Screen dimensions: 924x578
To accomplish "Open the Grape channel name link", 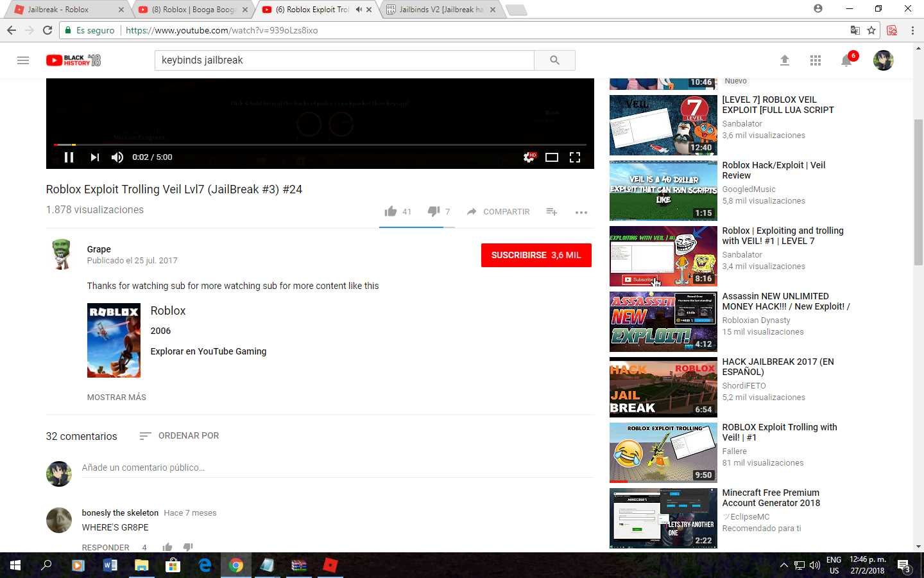I will [x=99, y=249].
